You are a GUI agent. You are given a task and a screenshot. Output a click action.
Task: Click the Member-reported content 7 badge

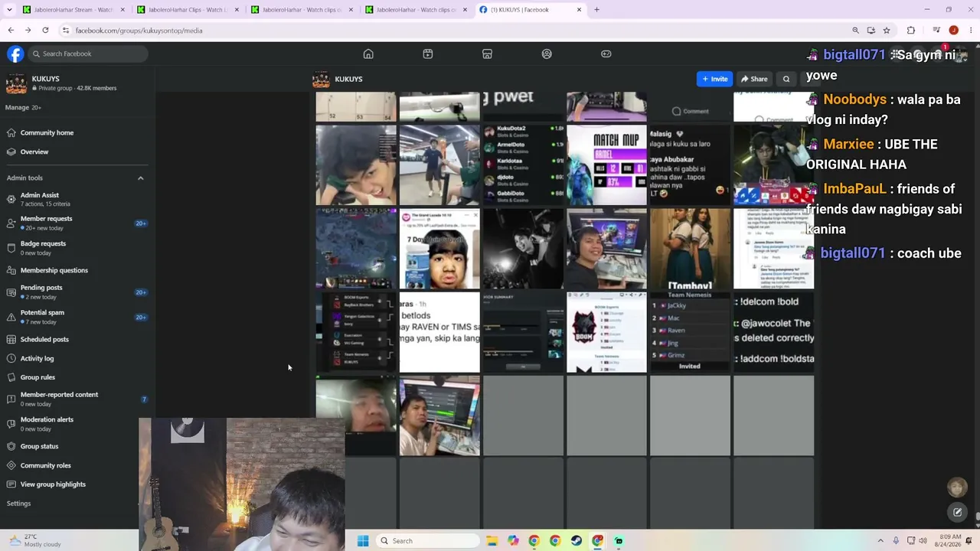143,399
